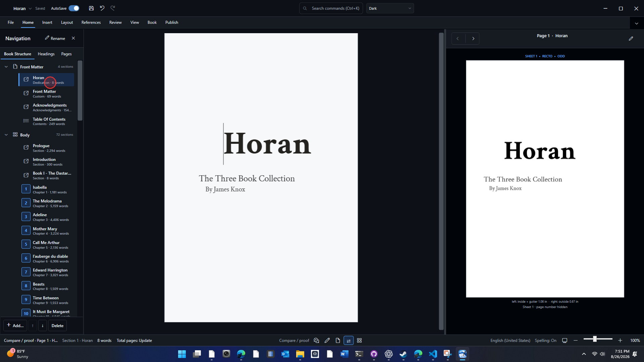The width and height of the screenshot is (644, 362).
Task: Expand the ribbon chevron at right
Action: tap(636, 23)
